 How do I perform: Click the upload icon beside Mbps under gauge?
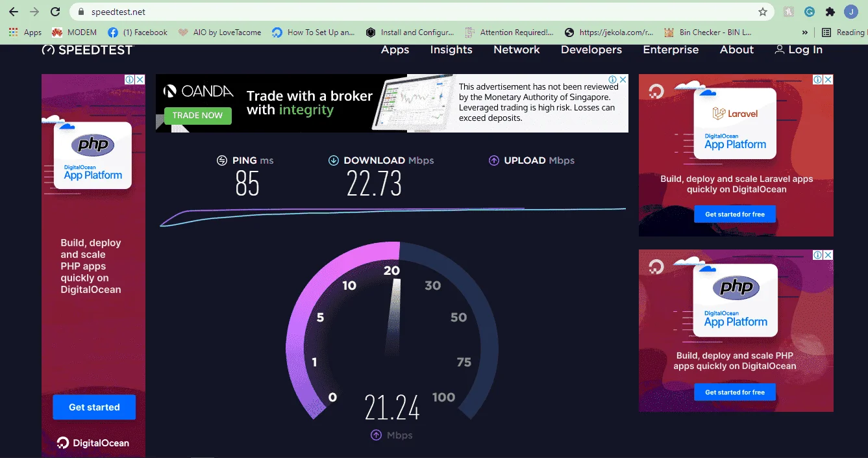click(x=376, y=435)
